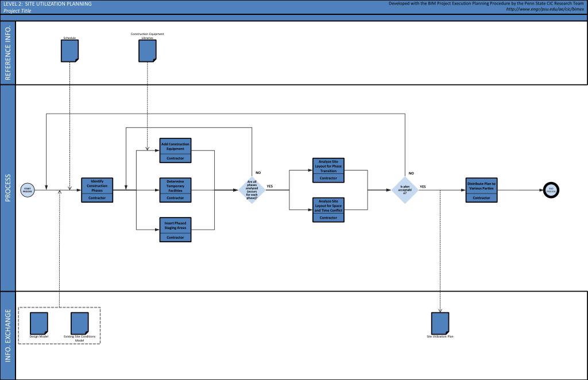Click the PROCESS lane label
This screenshot has width=588, height=380.
coord(8,188)
